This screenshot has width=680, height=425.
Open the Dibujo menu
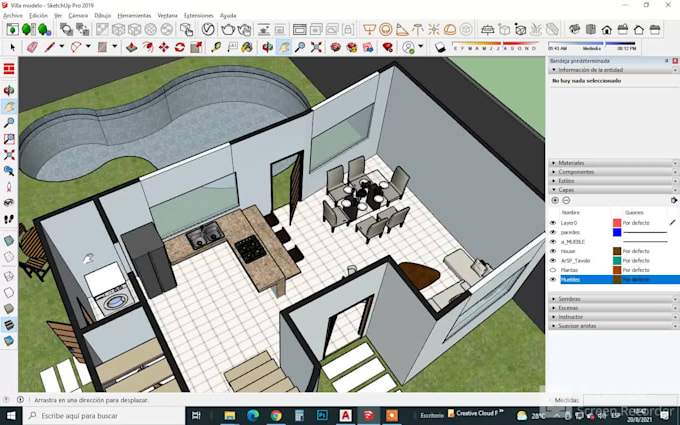[x=103, y=16]
